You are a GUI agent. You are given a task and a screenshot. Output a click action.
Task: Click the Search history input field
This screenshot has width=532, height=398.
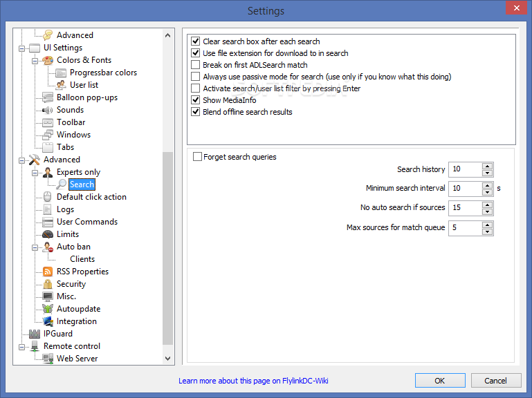466,169
